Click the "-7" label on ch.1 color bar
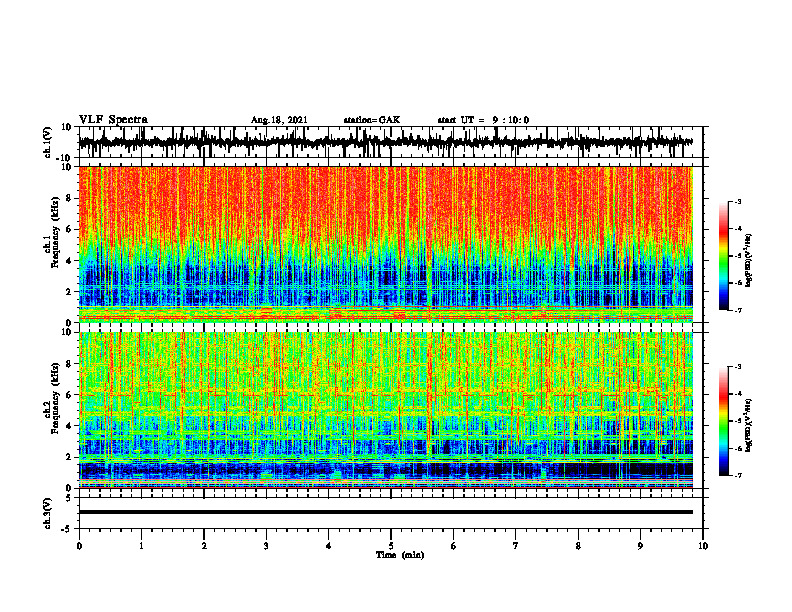The width and height of the screenshot is (792, 612). click(x=738, y=310)
